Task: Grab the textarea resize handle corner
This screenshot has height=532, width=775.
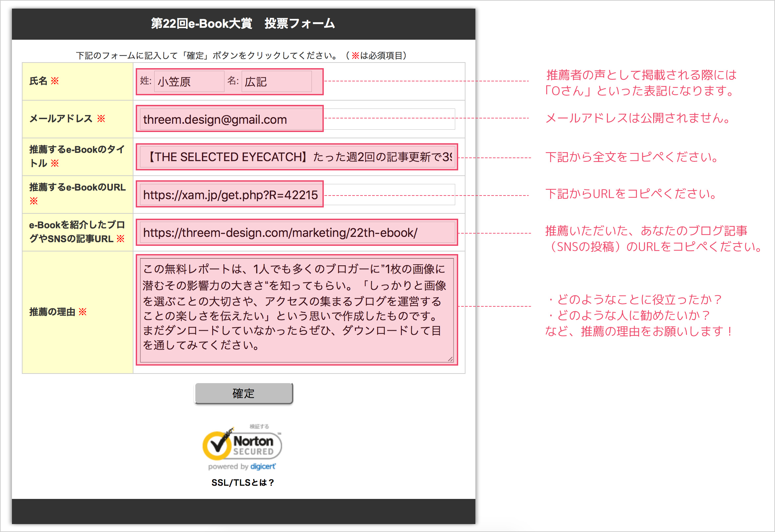Action: click(x=451, y=359)
